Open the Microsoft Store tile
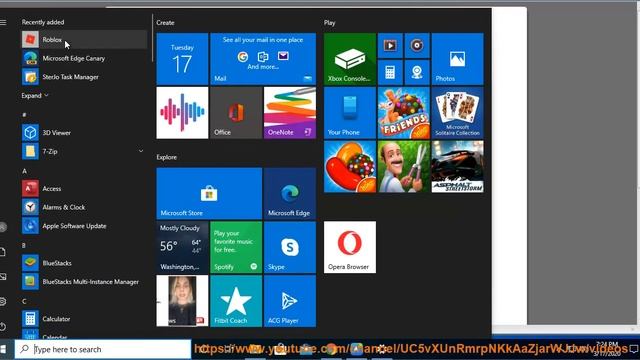640x360 pixels. [209, 193]
